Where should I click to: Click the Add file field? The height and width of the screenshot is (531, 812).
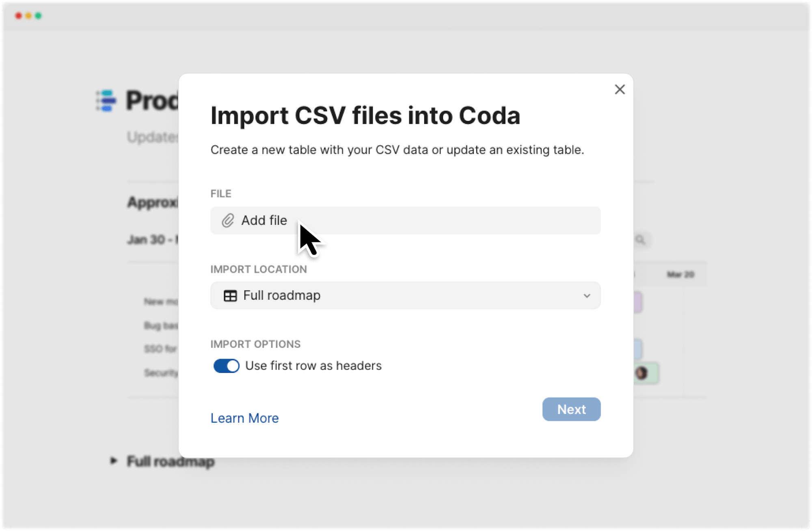pyautogui.click(x=405, y=221)
